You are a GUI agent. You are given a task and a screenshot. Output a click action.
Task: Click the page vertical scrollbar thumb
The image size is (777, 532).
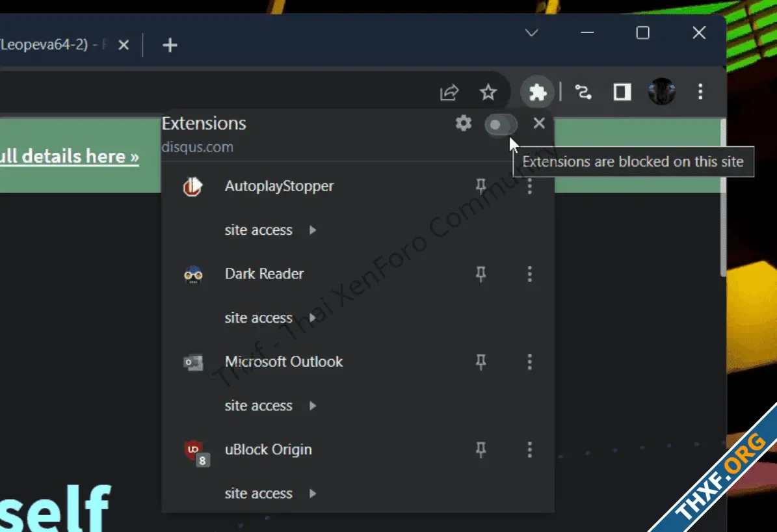pyautogui.click(x=723, y=198)
